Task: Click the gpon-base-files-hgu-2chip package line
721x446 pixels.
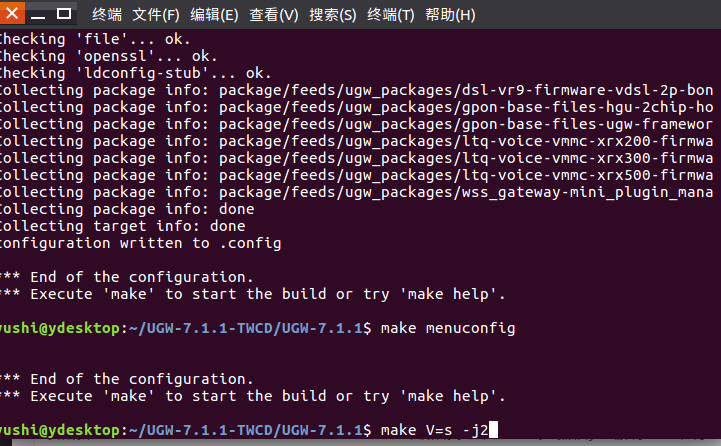Action: pos(357,107)
